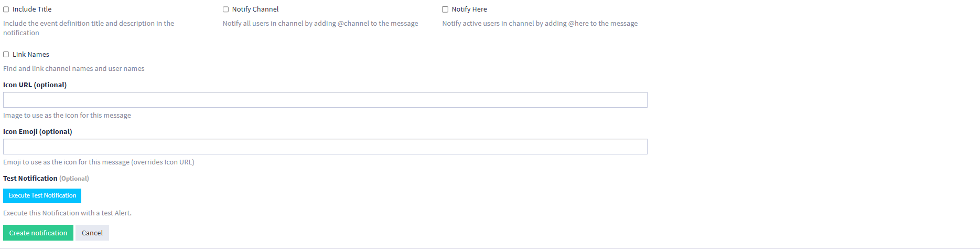
Task: Click the "Notify Channel" label text
Action: click(x=255, y=9)
